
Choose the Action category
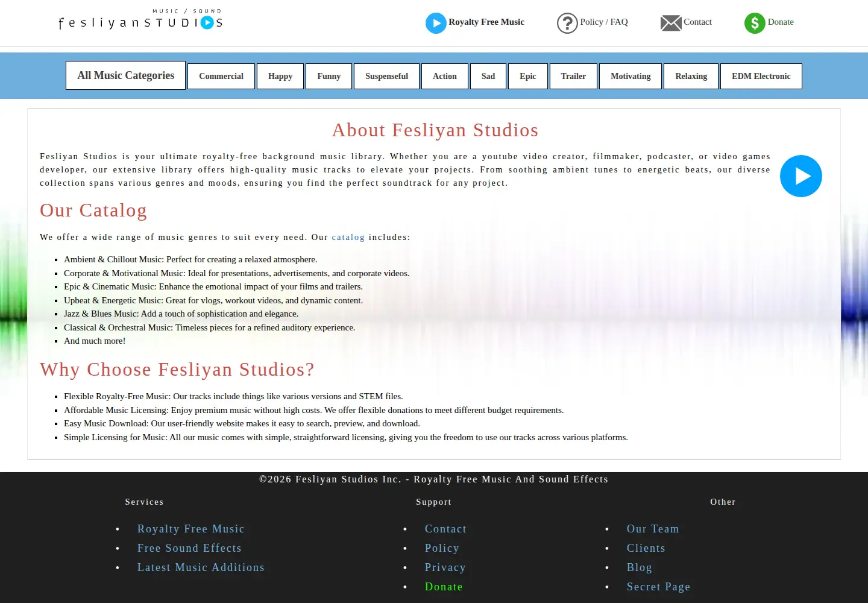click(x=445, y=76)
